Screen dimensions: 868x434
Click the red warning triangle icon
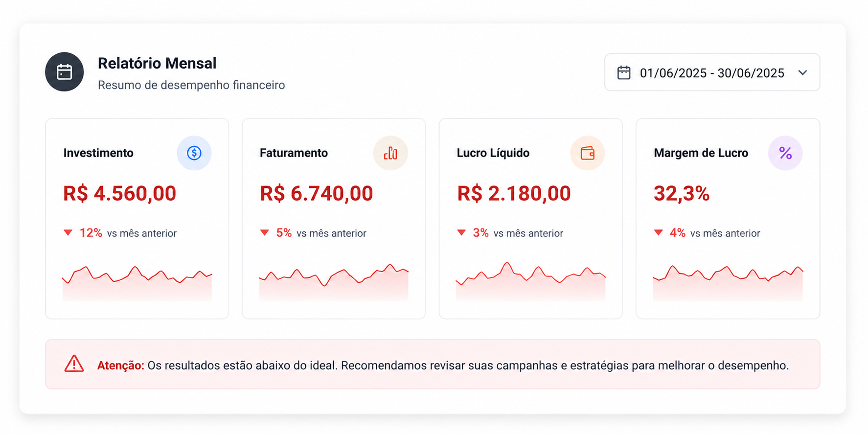click(74, 364)
